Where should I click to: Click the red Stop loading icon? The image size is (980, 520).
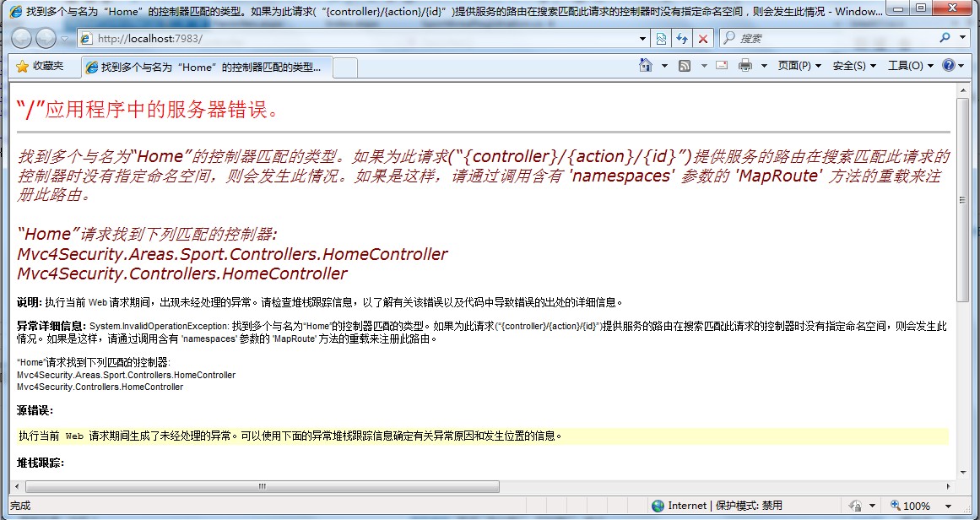pos(702,39)
